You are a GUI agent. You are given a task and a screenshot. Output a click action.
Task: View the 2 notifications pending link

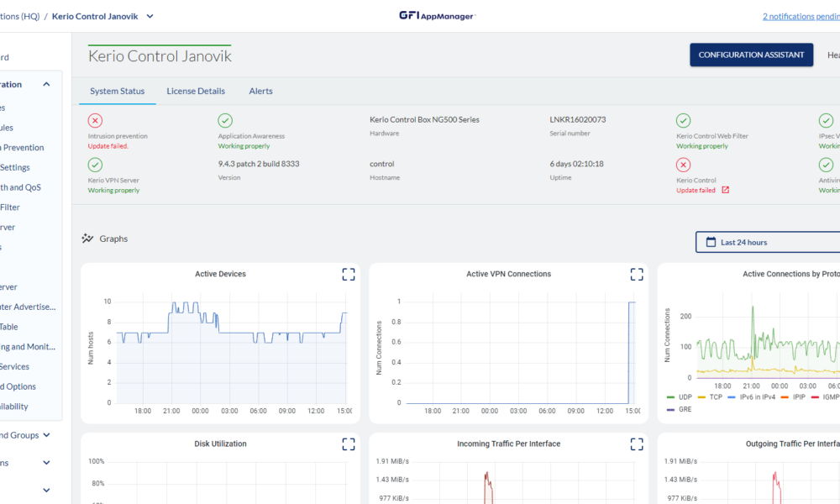tap(800, 16)
